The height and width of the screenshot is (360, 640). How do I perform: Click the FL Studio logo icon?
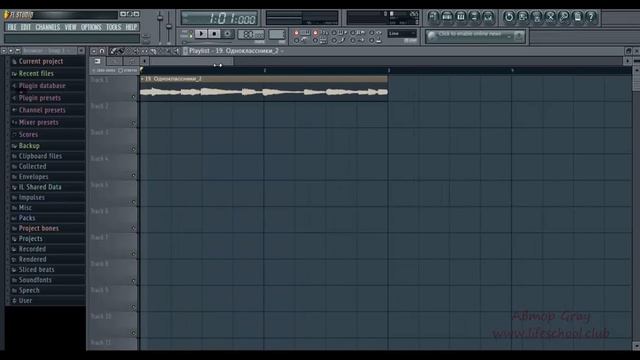(7, 15)
